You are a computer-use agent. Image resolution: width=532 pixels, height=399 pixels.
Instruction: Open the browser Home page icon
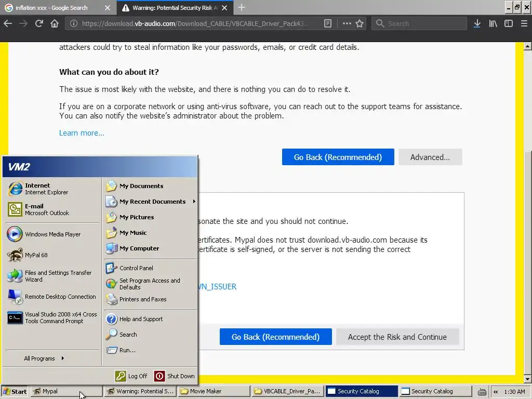[x=55, y=23]
